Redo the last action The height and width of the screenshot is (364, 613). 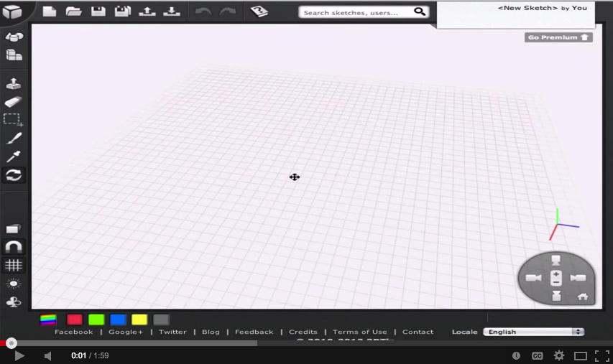228,11
